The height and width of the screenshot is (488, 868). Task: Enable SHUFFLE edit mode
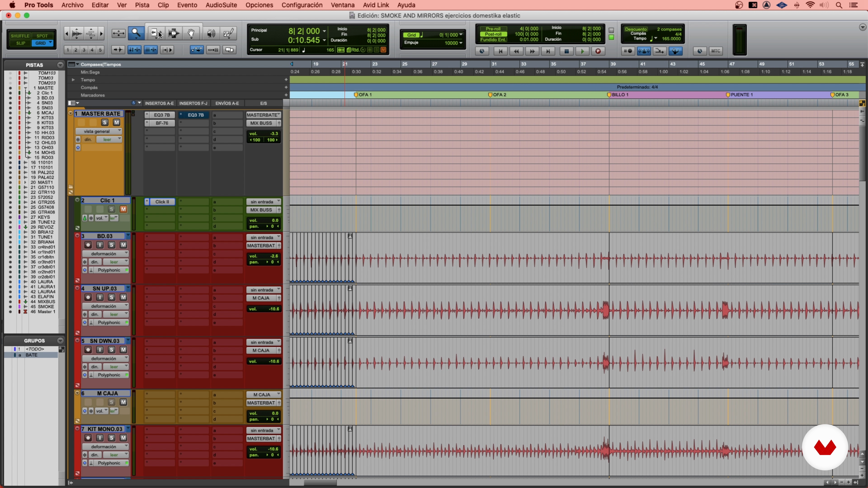(20, 36)
